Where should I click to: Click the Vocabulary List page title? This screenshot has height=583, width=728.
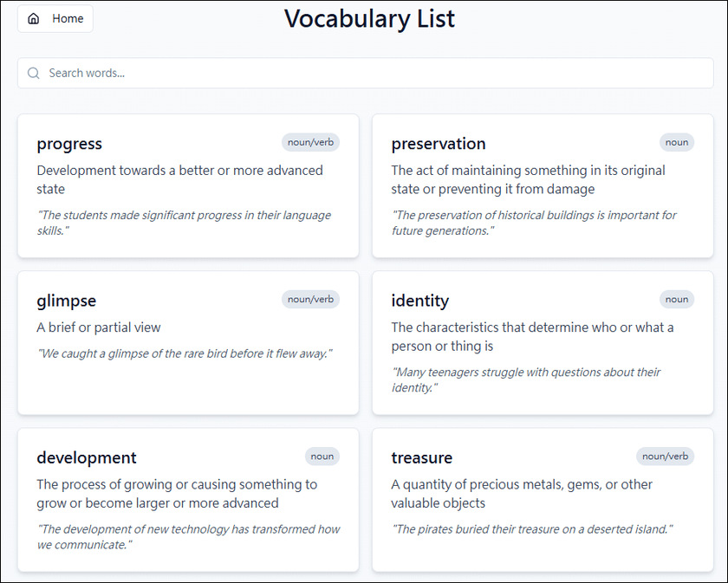(x=369, y=19)
